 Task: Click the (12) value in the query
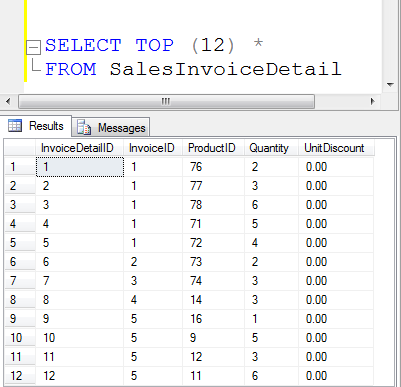[x=213, y=45]
